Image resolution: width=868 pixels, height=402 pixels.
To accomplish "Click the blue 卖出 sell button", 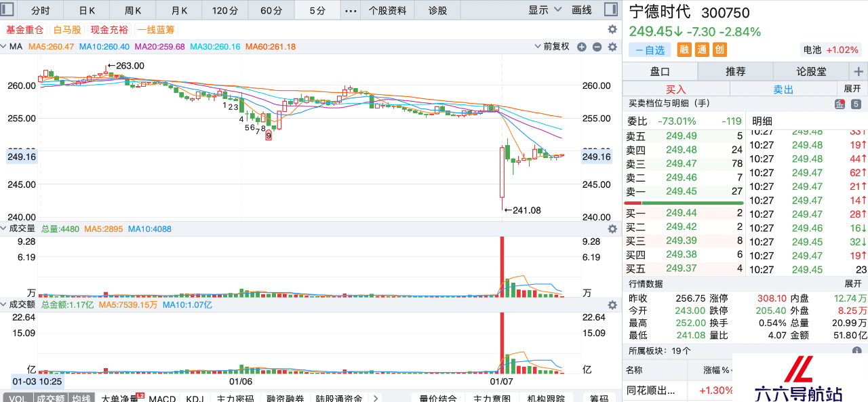I will point(783,89).
